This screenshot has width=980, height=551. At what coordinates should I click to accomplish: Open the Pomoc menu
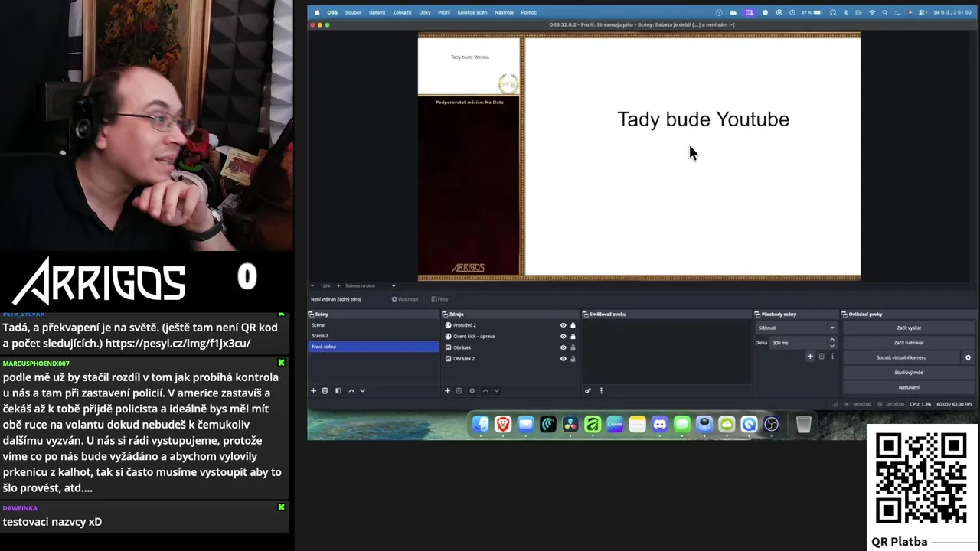pos(528,12)
